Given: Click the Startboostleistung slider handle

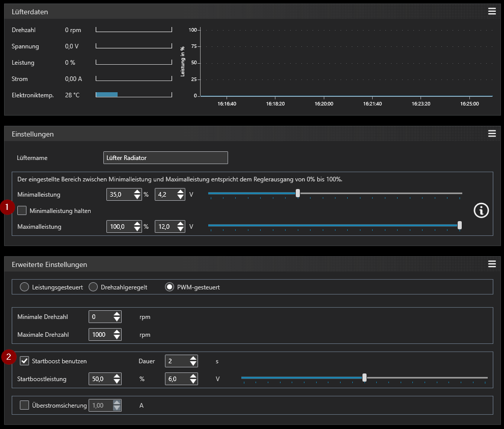Looking at the screenshot, I should pyautogui.click(x=365, y=378).
